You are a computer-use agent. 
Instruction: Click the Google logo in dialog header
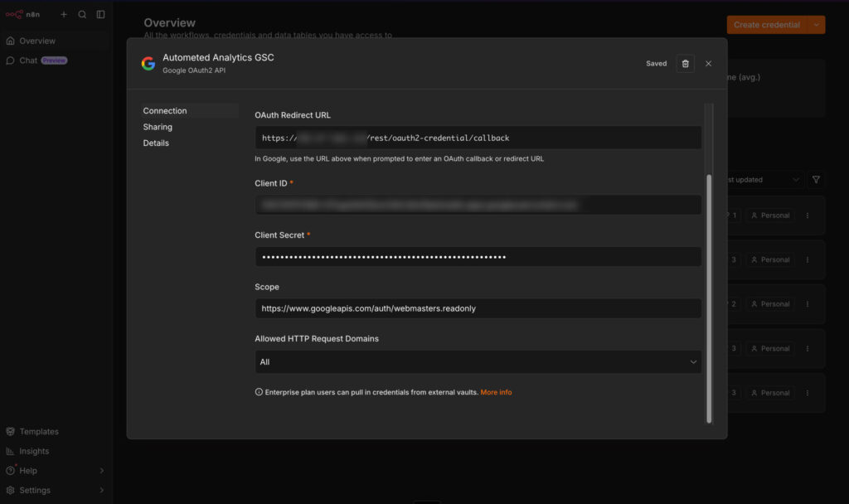[148, 63]
